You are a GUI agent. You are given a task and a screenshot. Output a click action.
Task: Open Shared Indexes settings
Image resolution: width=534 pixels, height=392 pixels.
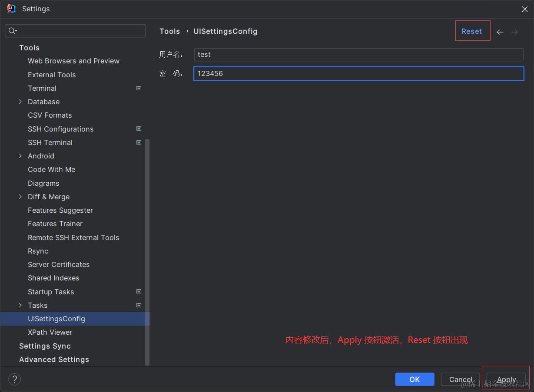click(53, 278)
